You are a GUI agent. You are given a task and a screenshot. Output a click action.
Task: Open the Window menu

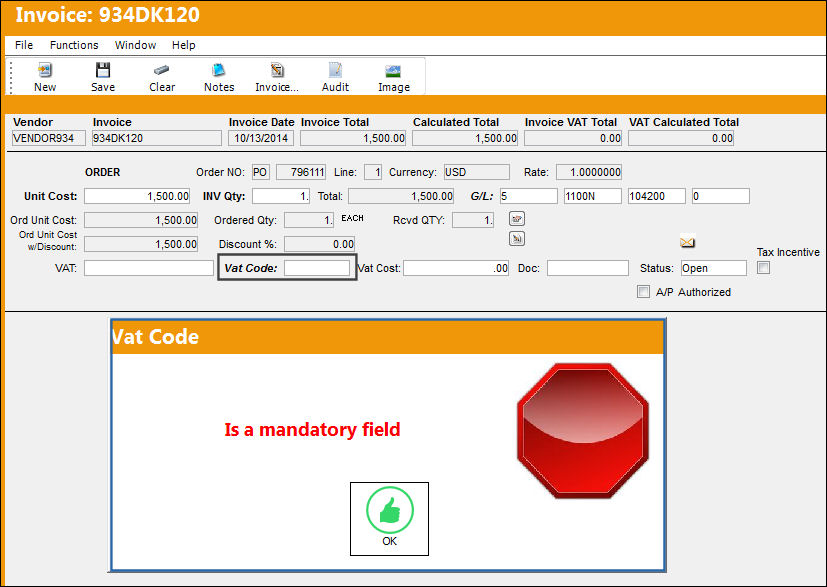(136, 45)
